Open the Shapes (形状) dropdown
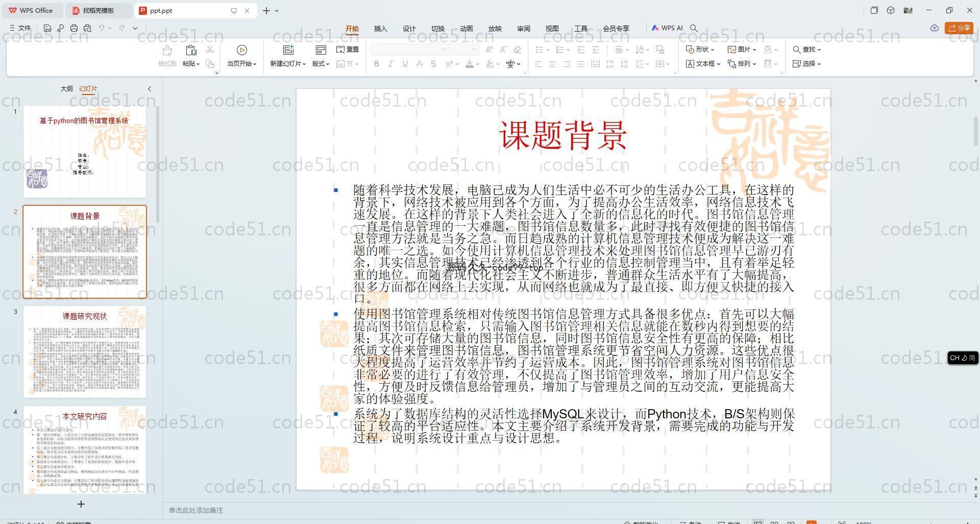 tap(700, 50)
